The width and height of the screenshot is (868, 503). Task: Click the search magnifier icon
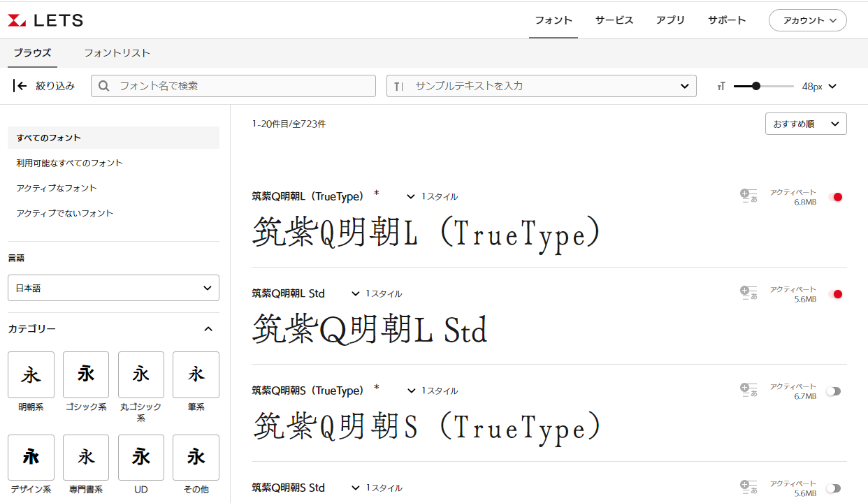click(104, 86)
